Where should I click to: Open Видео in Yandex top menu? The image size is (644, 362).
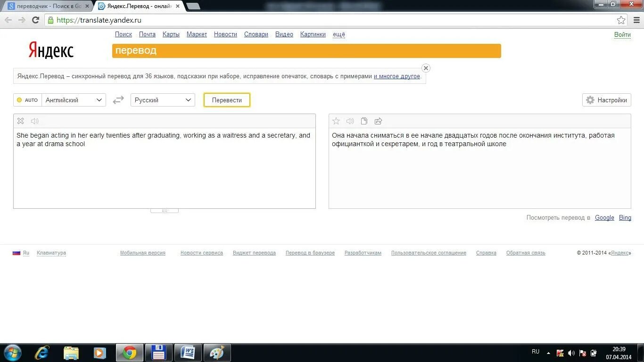click(284, 34)
